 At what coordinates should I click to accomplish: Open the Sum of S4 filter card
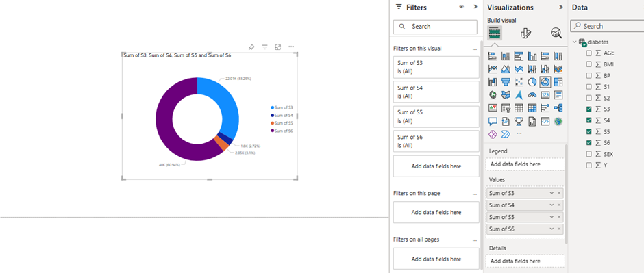click(x=436, y=92)
